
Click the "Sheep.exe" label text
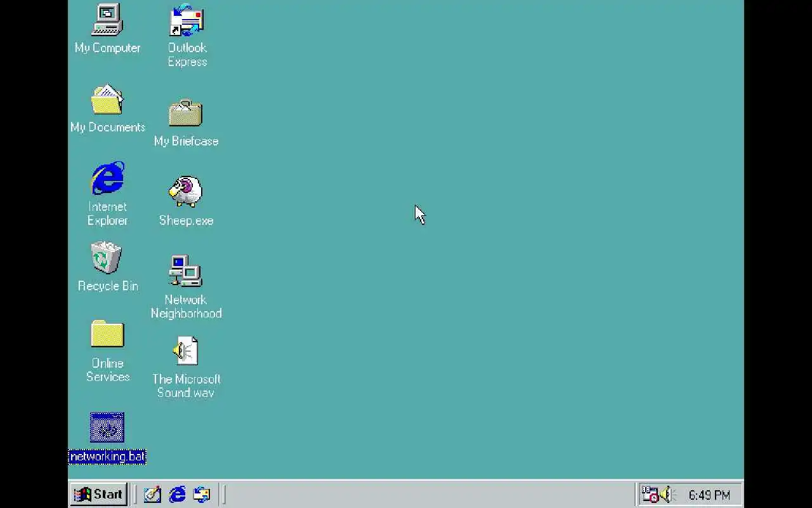tap(186, 220)
